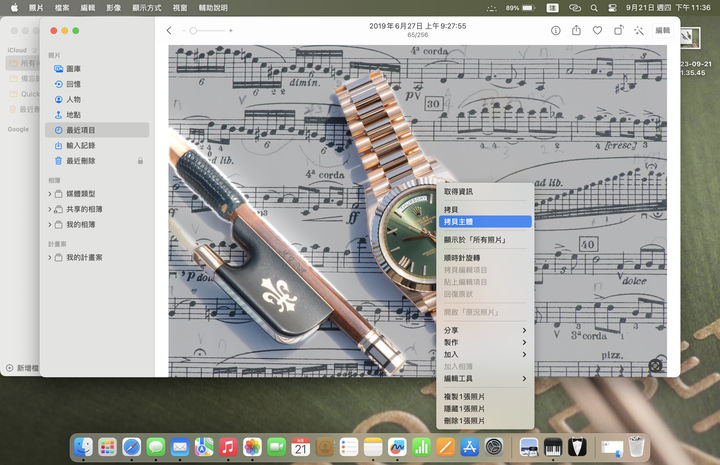720x465 pixels.
Task: Zoom out with the minus sign beside slider
Action: pos(184,30)
